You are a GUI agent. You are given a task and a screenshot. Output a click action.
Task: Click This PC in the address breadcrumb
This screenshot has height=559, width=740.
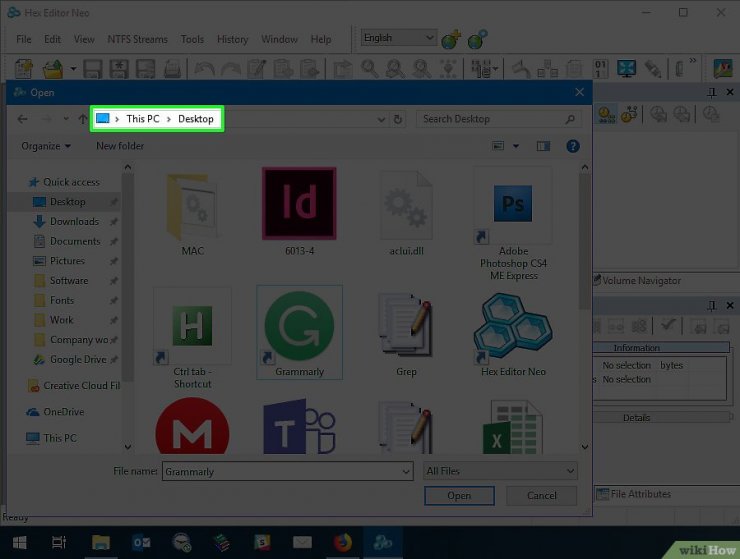[x=143, y=119]
